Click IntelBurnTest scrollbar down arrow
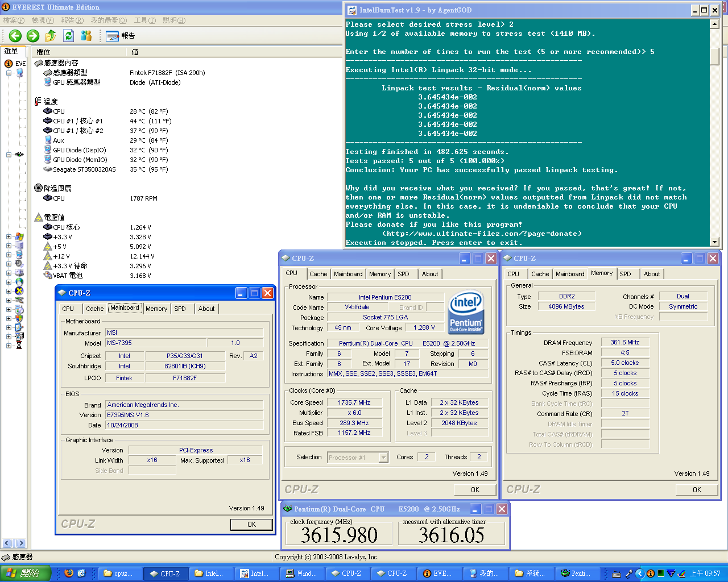The height and width of the screenshot is (582, 728). pos(714,242)
